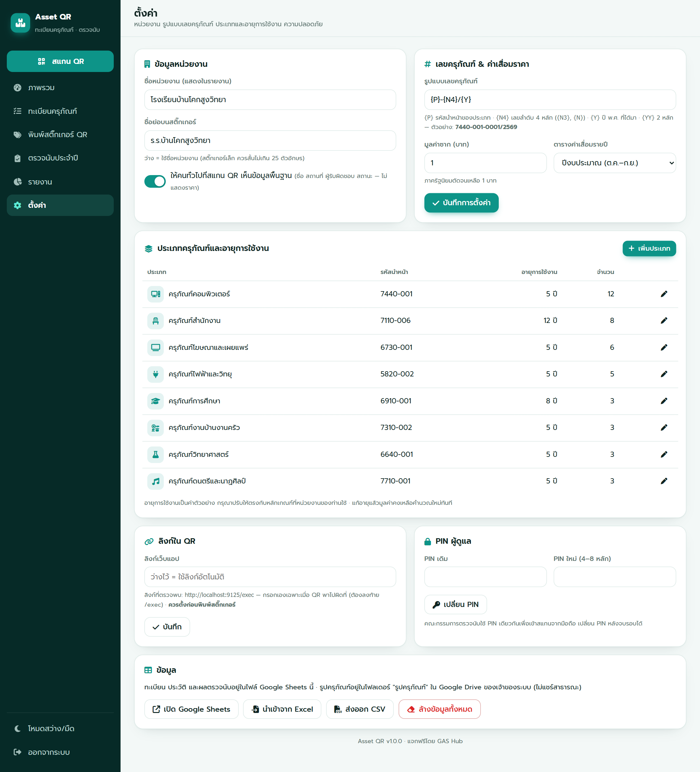Open สแกน QR in sidebar
Screen dimensions: 700x772
click(60, 61)
